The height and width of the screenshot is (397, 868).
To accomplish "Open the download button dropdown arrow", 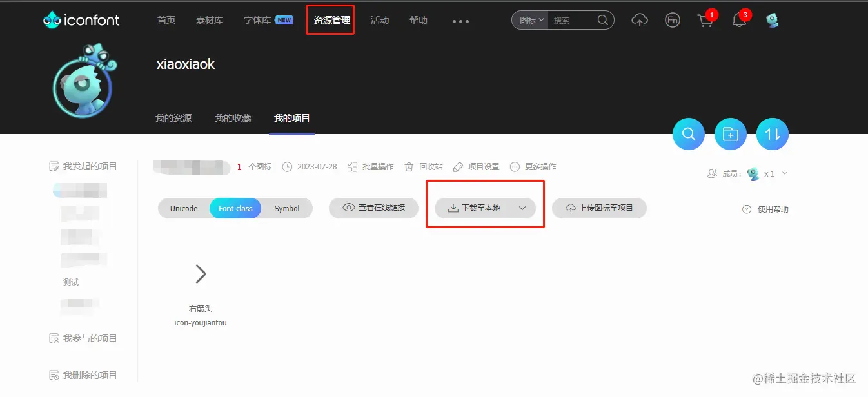I will pos(522,208).
